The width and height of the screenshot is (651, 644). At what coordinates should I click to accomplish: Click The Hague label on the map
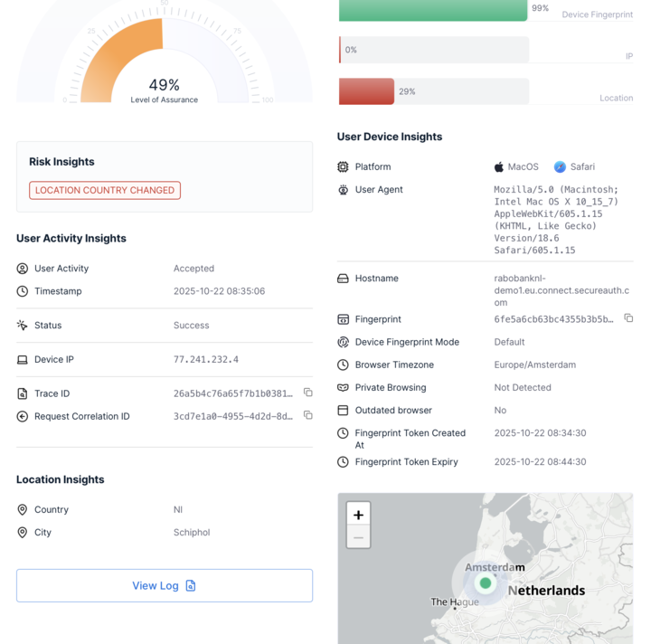(x=455, y=601)
